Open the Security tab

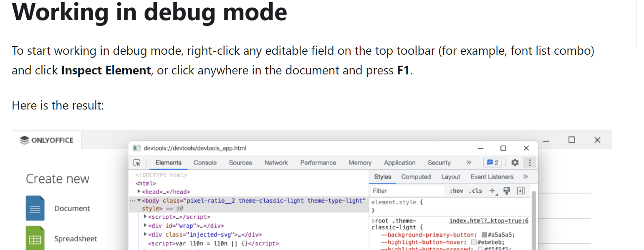[x=439, y=163]
